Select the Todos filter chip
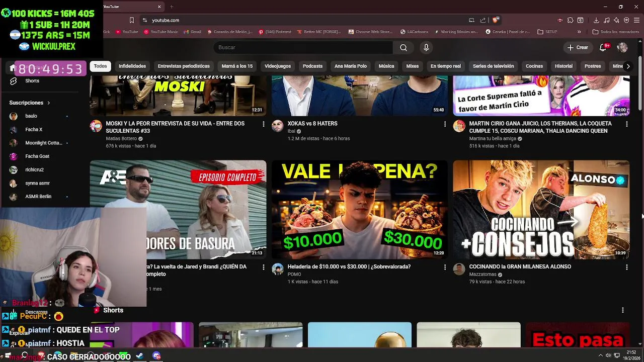This screenshot has width=644, height=362. (x=100, y=66)
